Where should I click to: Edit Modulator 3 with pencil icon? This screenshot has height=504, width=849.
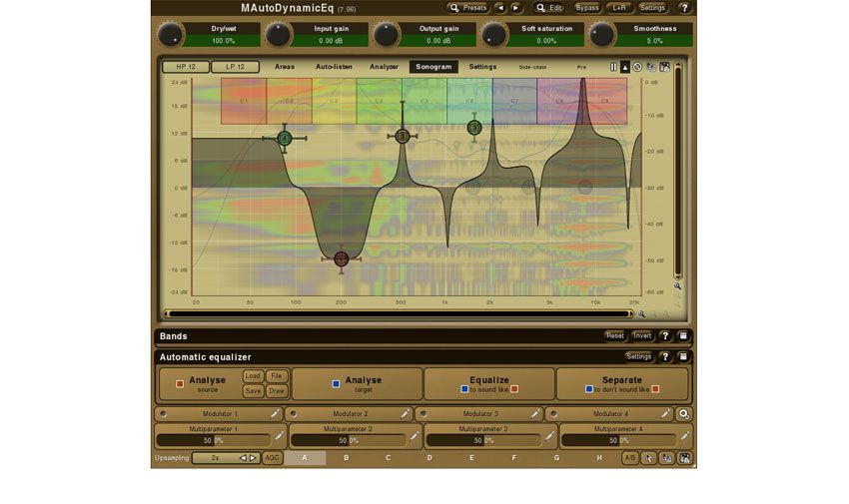(535, 414)
